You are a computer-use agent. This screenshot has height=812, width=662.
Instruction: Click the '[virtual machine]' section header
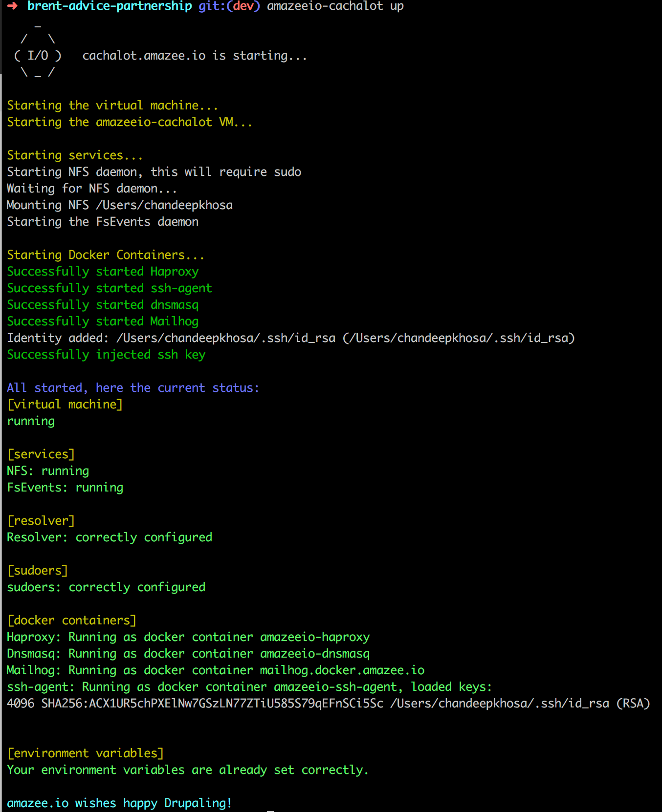coord(65,405)
